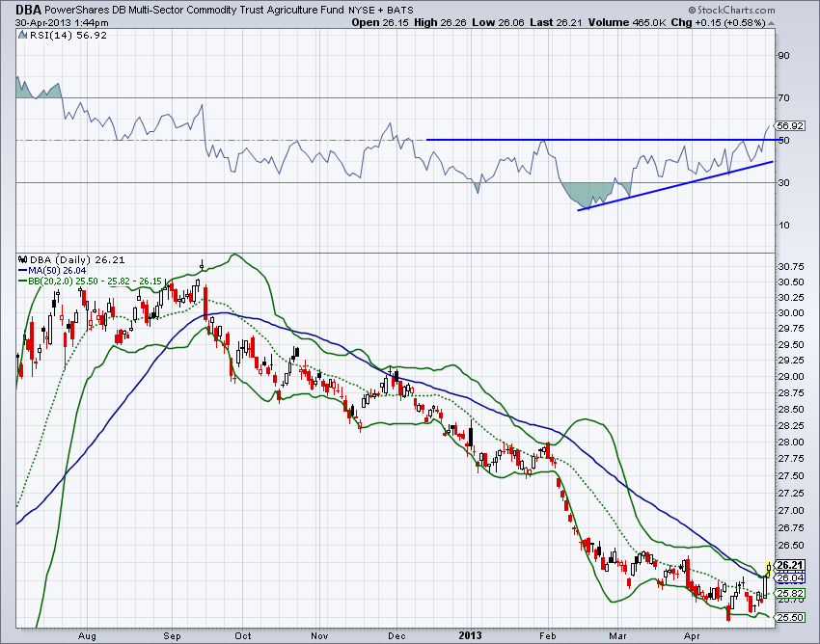820x644 pixels.
Task: Click the RSI axis label 70
Action: point(784,97)
